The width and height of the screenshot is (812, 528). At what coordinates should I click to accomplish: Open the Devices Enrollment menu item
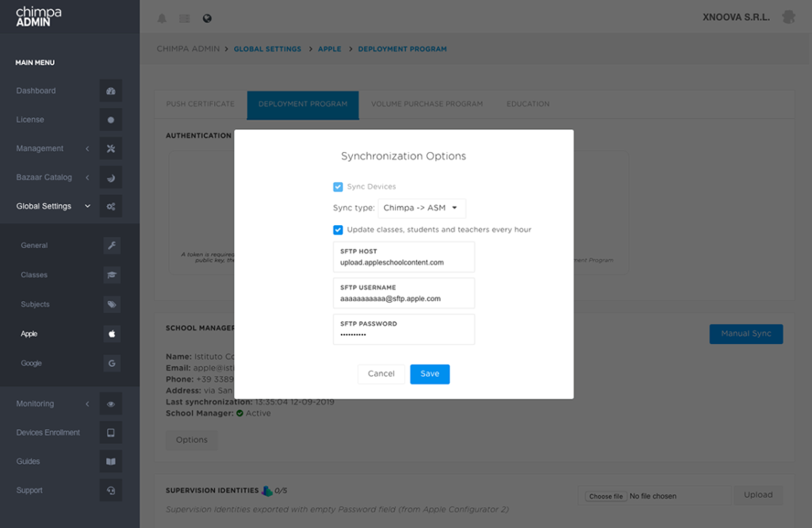pyautogui.click(x=48, y=433)
